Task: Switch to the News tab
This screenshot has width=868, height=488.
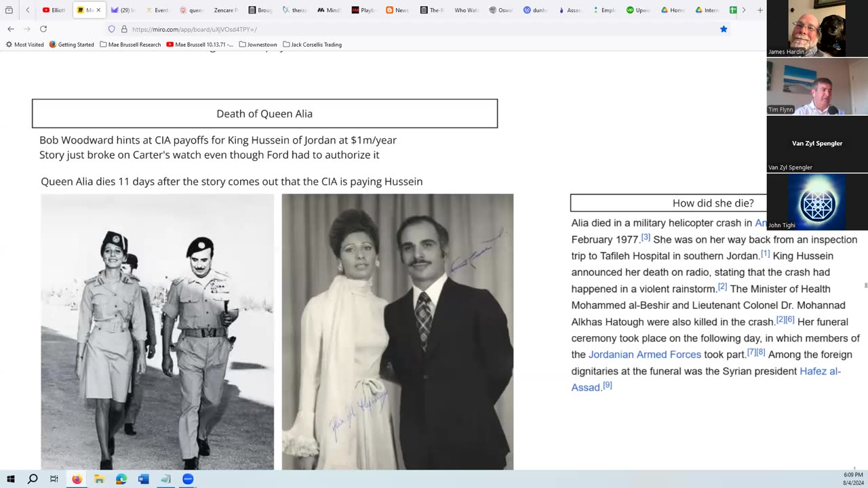Action: click(x=397, y=10)
